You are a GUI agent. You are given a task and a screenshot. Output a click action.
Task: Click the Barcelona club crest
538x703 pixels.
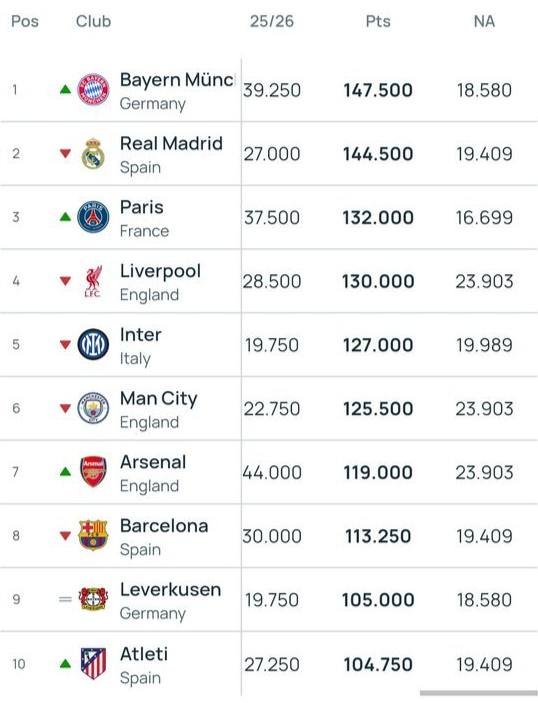(x=93, y=535)
